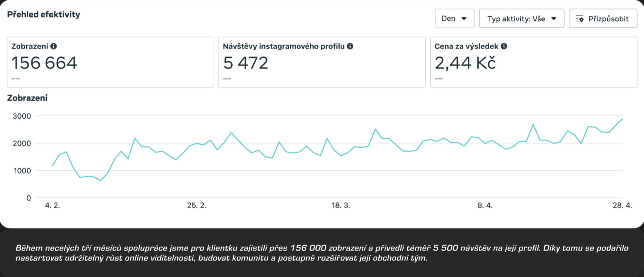Click the info icon next to Cena za výsledek
Image resolution: width=644 pixels, height=277 pixels.
(x=504, y=46)
